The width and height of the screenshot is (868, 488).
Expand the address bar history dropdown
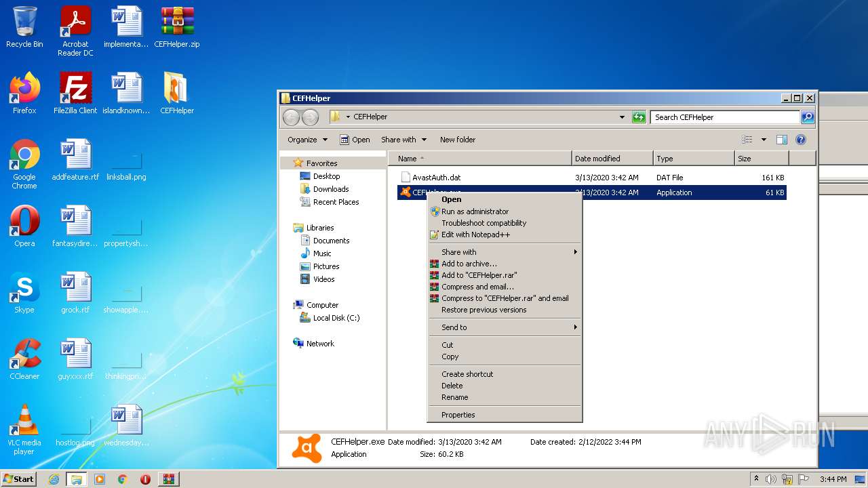pyautogui.click(x=622, y=117)
